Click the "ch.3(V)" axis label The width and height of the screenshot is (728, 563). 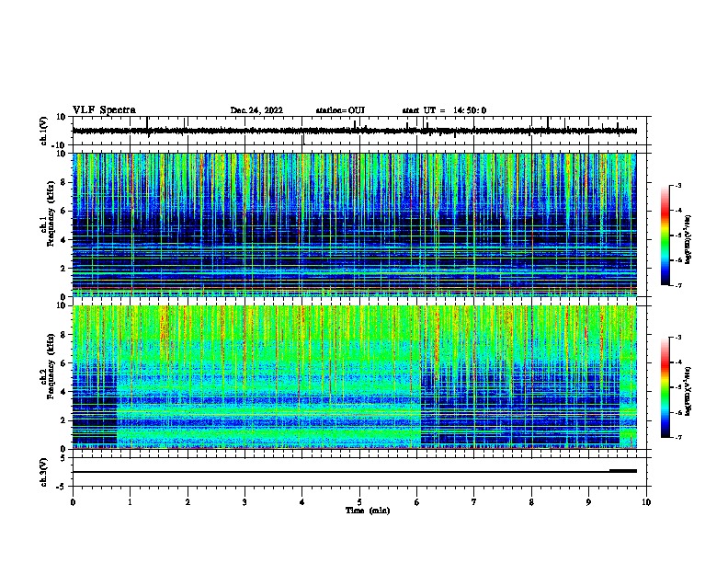click(44, 472)
